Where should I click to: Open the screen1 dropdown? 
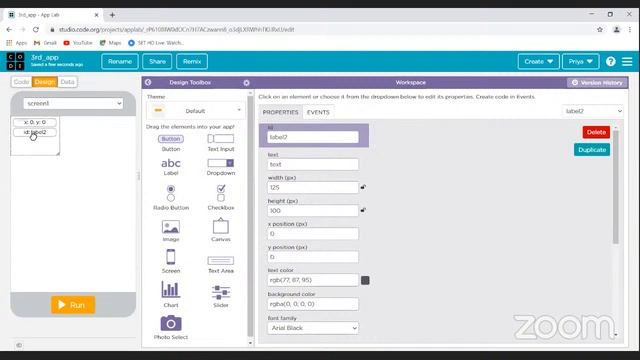pyautogui.click(x=73, y=104)
